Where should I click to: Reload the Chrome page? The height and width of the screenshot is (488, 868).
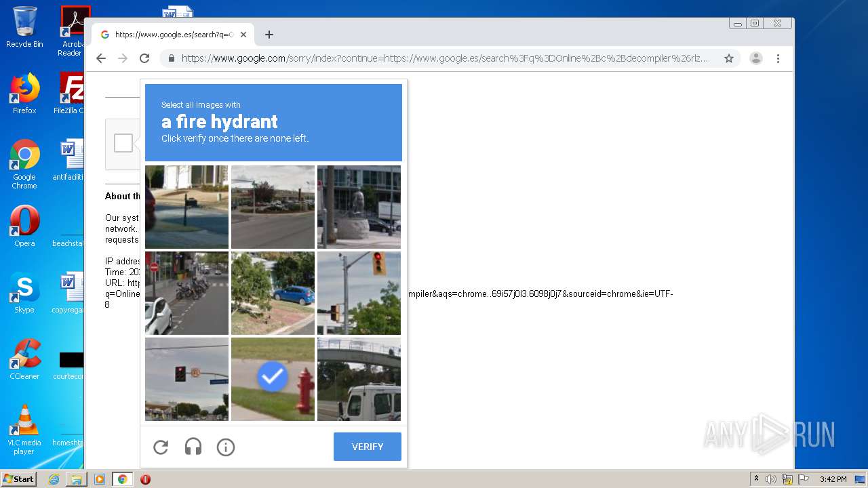click(x=144, y=58)
